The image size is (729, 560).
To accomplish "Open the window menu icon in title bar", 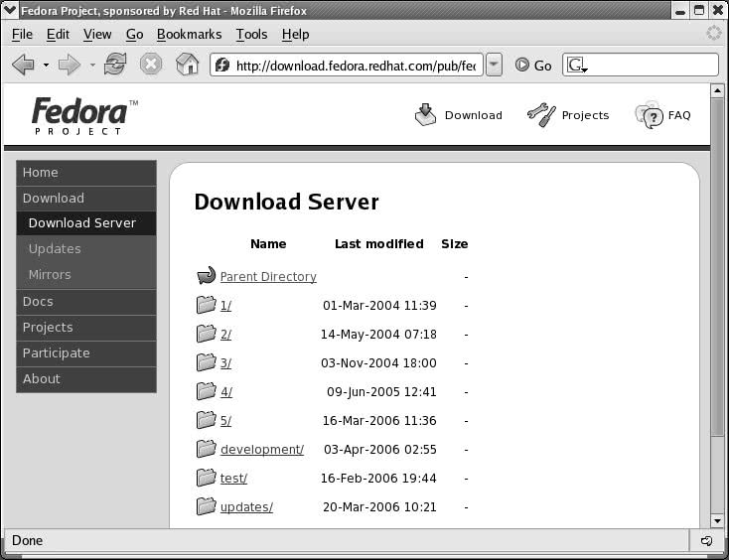I will pyautogui.click(x=10, y=10).
